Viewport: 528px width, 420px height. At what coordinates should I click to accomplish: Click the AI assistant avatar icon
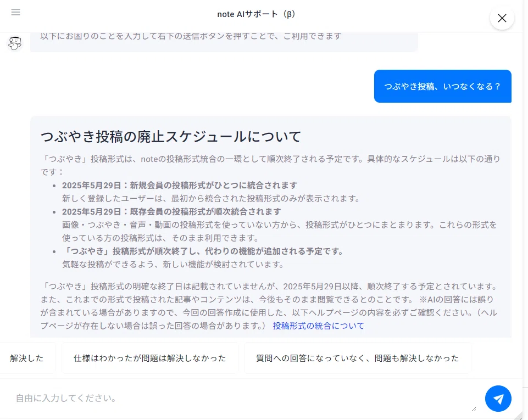[x=15, y=43]
